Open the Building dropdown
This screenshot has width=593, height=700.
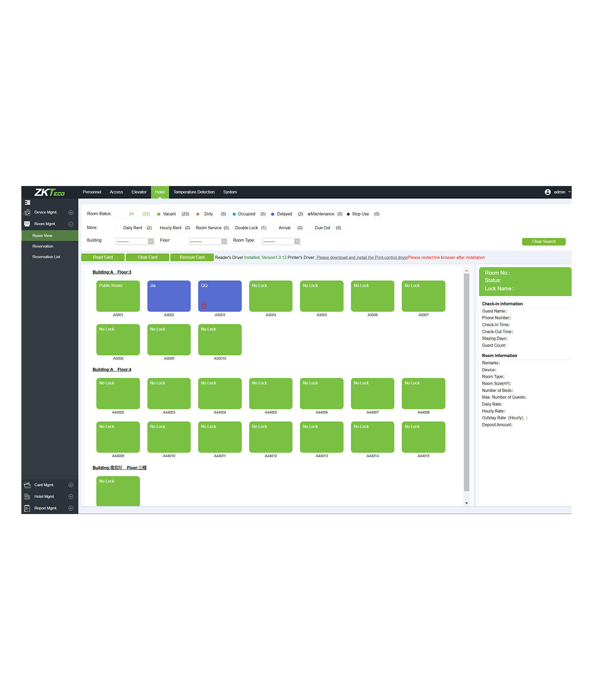tap(135, 242)
